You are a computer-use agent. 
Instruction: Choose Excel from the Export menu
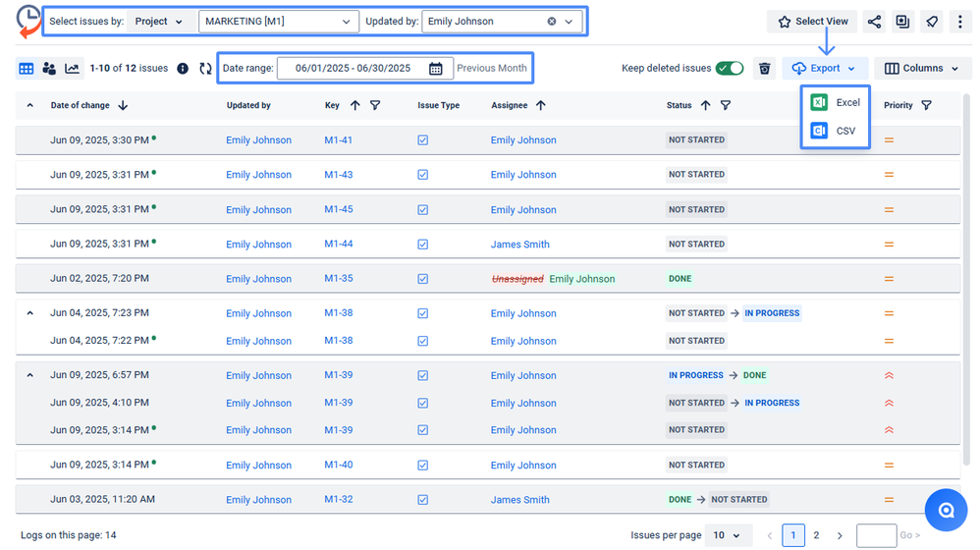tap(836, 103)
